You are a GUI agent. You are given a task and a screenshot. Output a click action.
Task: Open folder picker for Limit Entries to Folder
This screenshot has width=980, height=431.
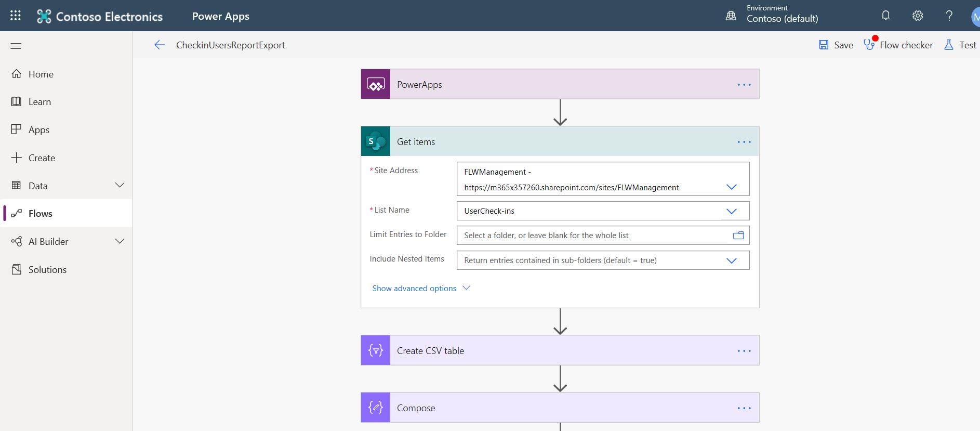(x=738, y=236)
